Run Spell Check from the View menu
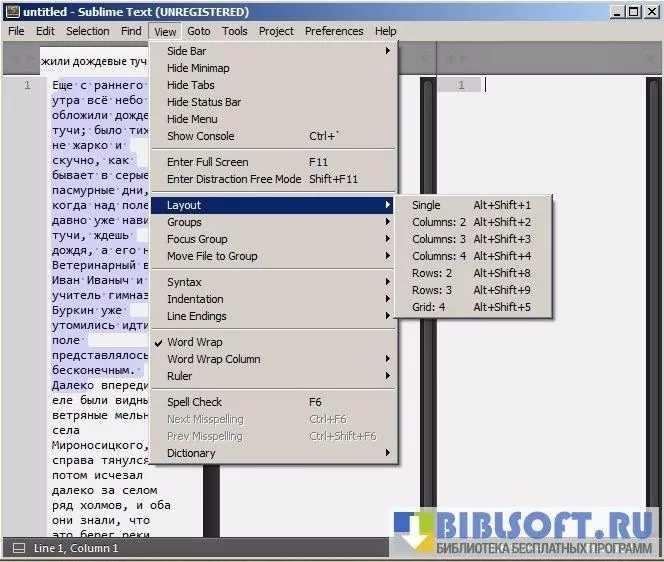This screenshot has height=562, width=664. point(194,402)
